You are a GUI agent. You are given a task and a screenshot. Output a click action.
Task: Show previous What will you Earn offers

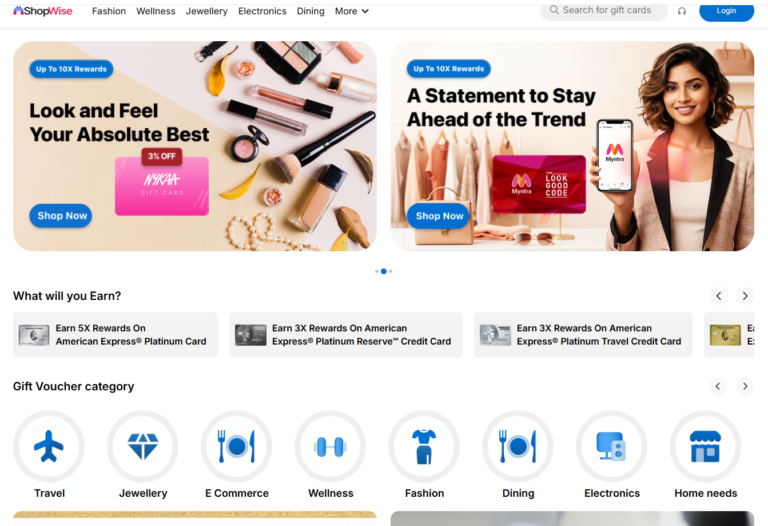point(719,296)
